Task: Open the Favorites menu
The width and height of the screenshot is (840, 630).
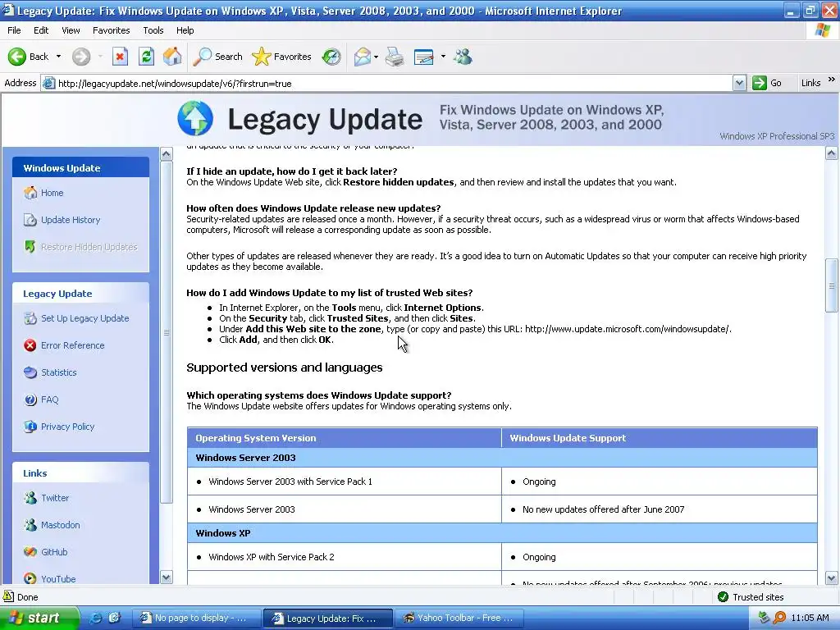Action: click(x=111, y=30)
